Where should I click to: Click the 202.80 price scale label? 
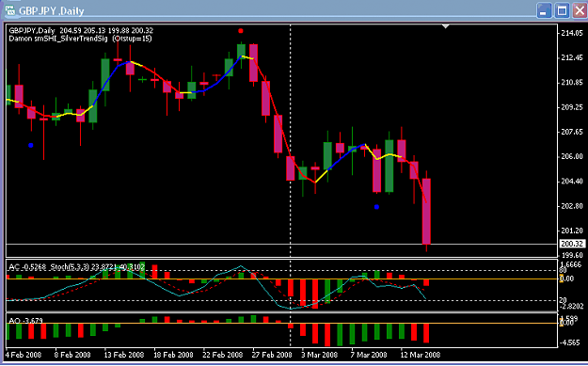tap(572, 206)
